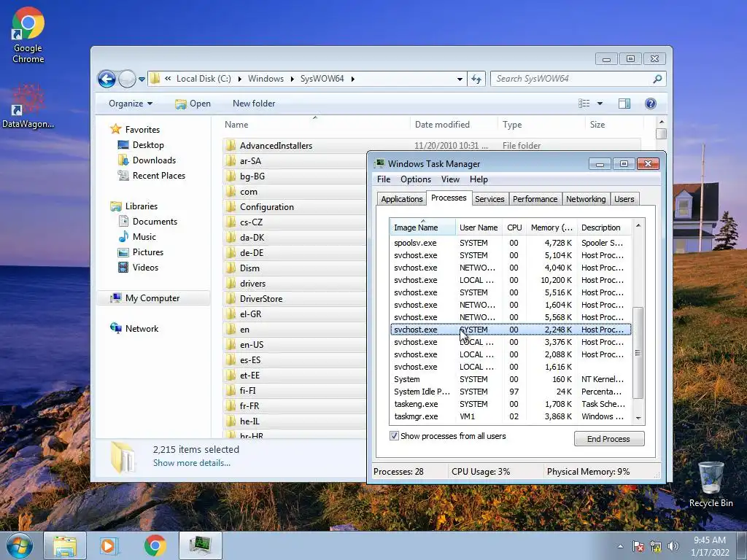Open Task Manager File menu
Viewport: 747px width, 560px height.
(x=384, y=179)
